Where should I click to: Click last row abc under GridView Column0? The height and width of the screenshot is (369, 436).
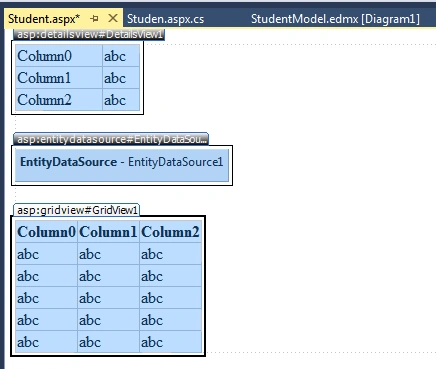46,342
